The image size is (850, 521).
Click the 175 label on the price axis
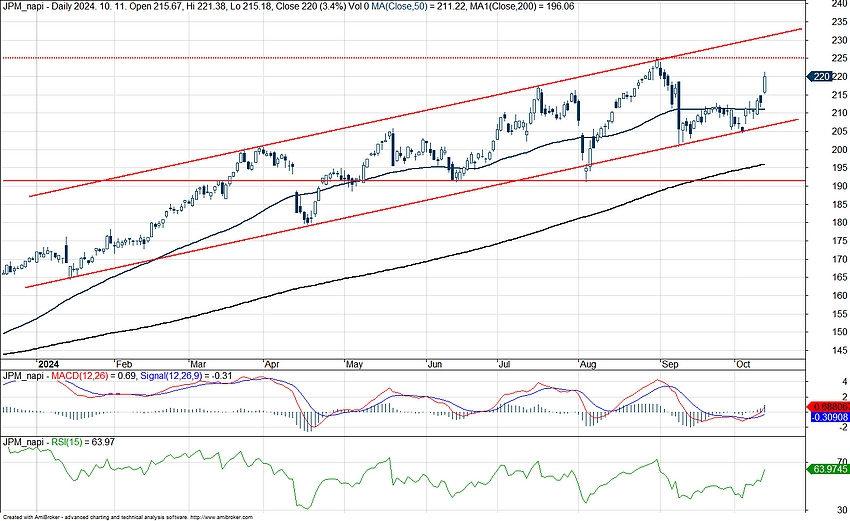click(840, 241)
